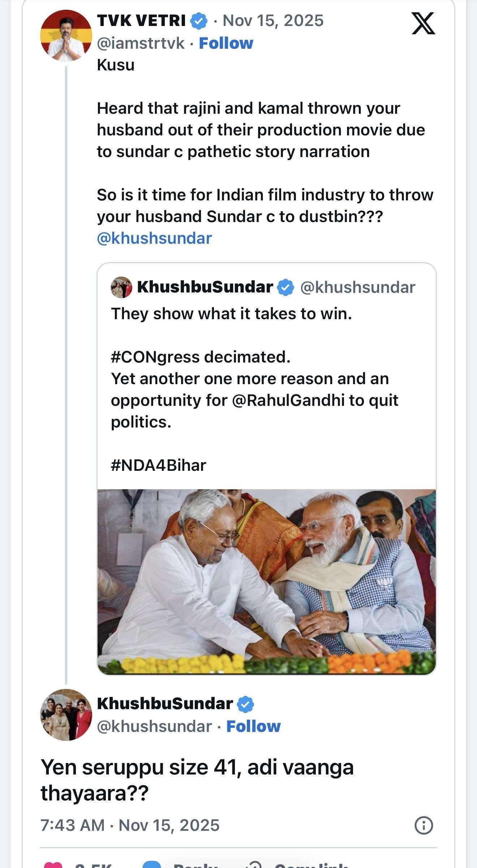This screenshot has height=868, width=477.
Task: Open the #NDA4Bihar hashtag
Action: (158, 465)
